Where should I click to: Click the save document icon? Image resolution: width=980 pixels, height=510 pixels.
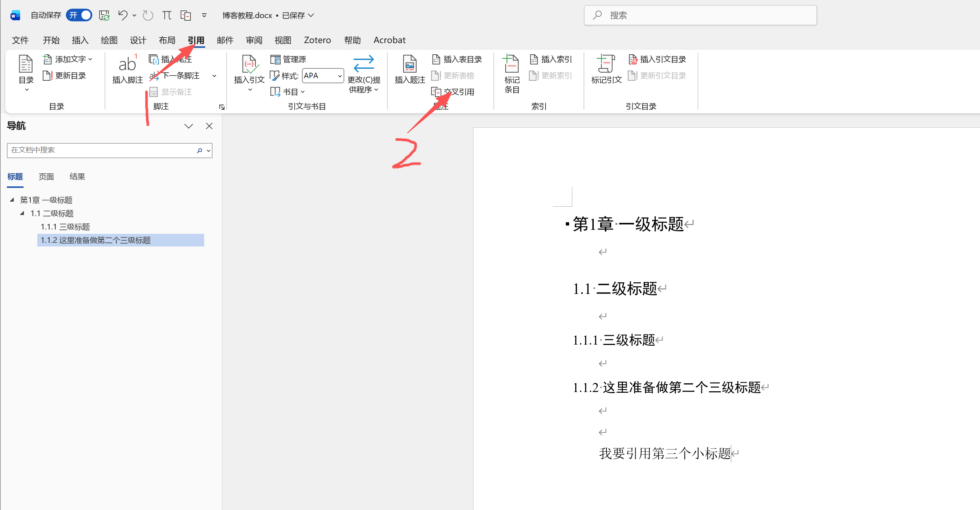[104, 15]
